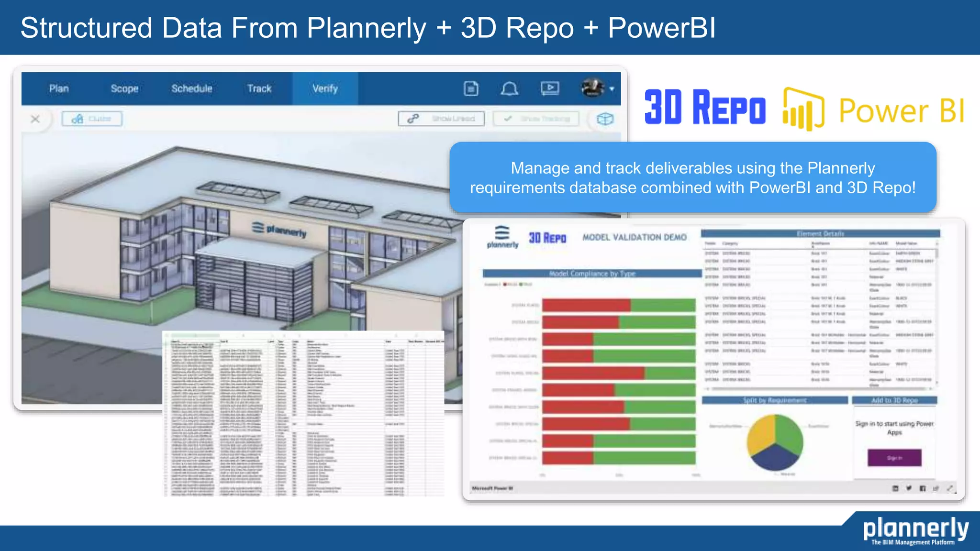Toggle the Show Linked button
The width and height of the screenshot is (980, 551).
(441, 119)
